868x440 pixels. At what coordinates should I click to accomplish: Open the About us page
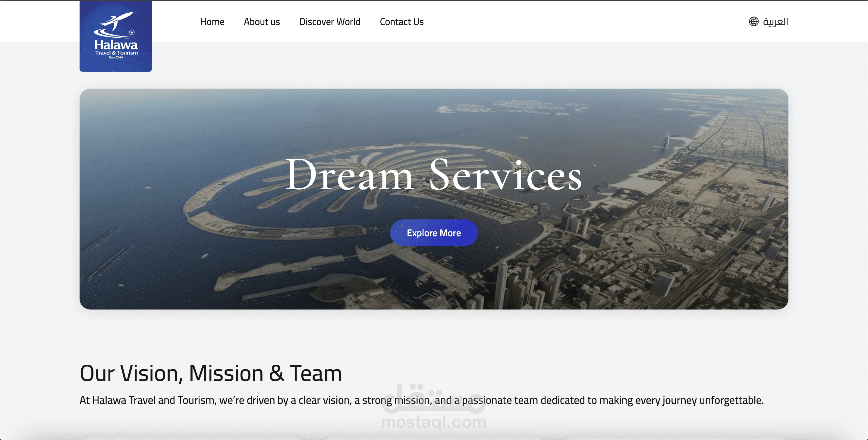262,22
